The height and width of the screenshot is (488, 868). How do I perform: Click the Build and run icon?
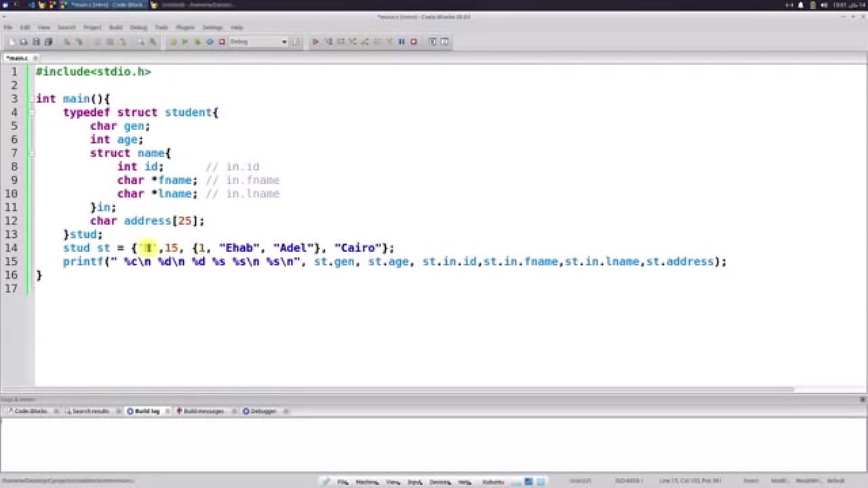197,42
